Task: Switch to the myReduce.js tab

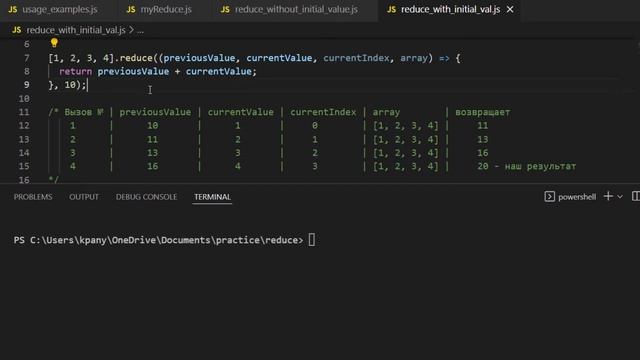Action: click(x=159, y=9)
